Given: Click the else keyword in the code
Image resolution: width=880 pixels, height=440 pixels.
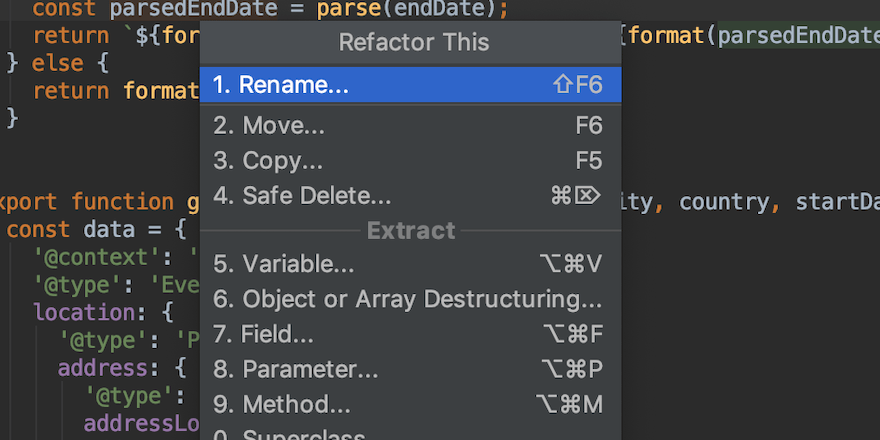Looking at the screenshot, I should pos(57,64).
